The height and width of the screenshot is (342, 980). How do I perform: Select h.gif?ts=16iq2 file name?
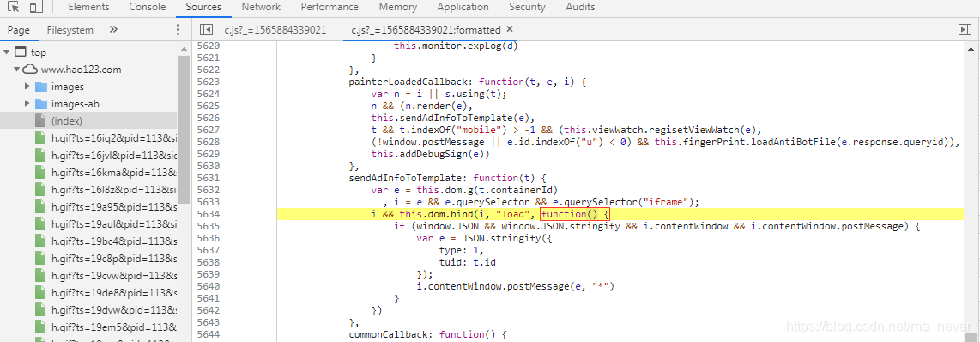[114, 137]
